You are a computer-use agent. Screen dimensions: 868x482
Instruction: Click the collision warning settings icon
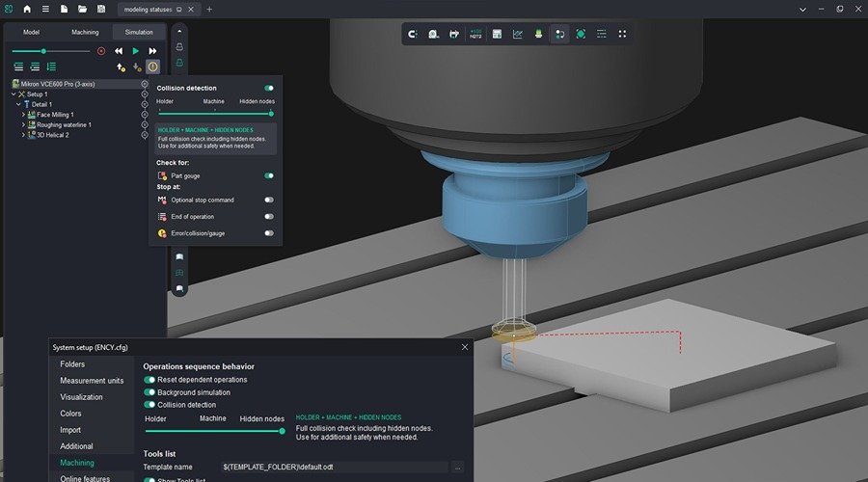tap(152, 67)
